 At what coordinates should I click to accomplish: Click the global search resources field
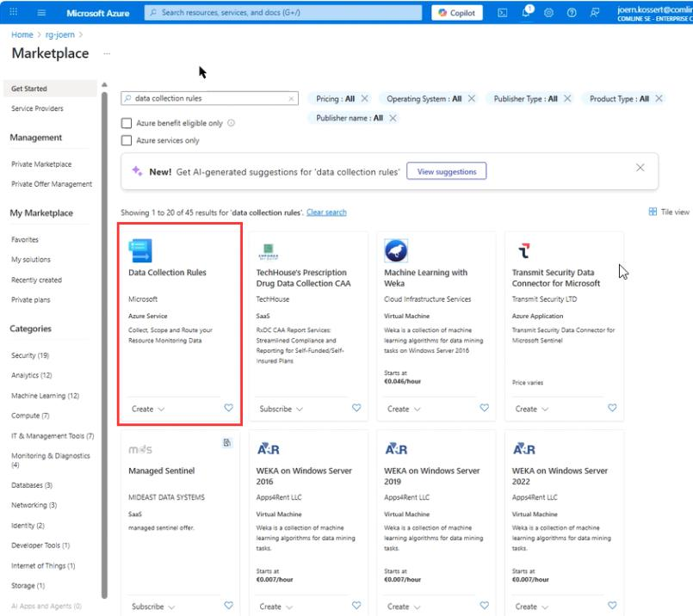tap(283, 12)
